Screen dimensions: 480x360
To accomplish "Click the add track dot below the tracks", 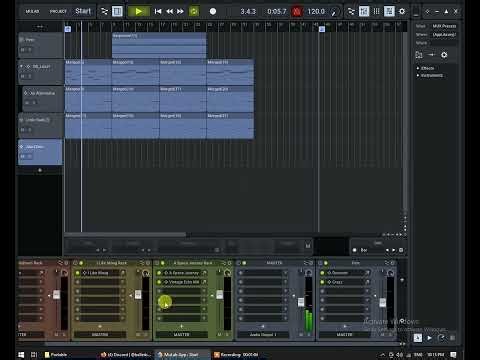I will click(x=40, y=170).
